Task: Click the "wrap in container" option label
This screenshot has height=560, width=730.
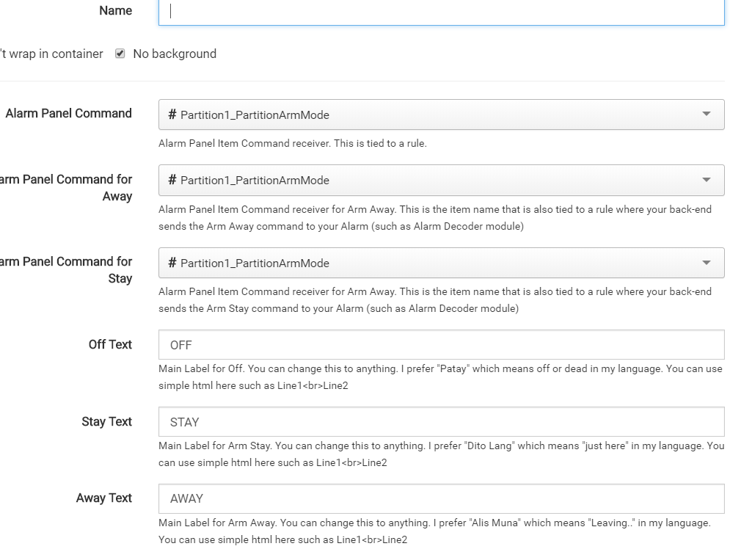Action: (51, 54)
